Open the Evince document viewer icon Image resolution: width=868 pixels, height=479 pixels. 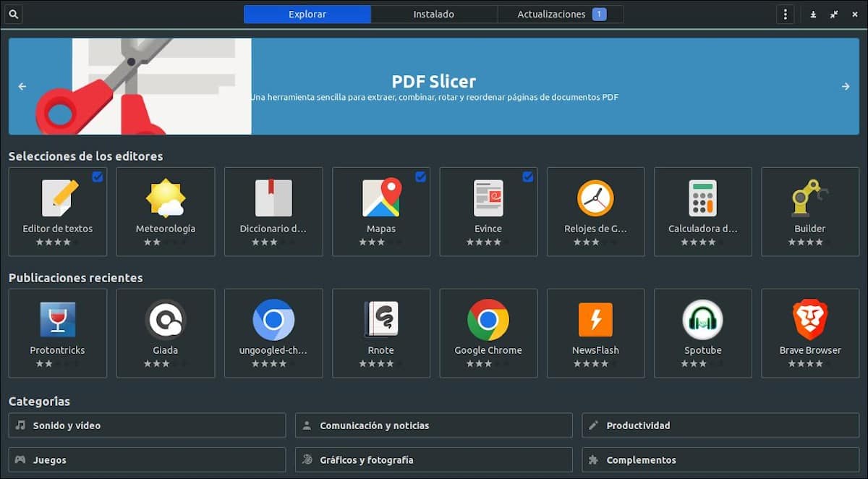[488, 198]
